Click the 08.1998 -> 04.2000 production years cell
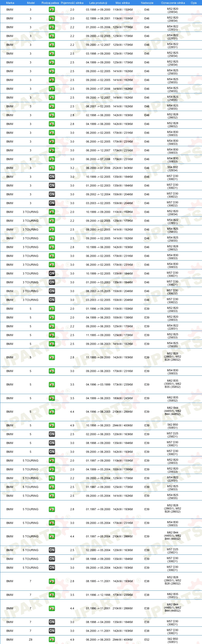Viewport: 202px width, 644px height. [x=98, y=622]
